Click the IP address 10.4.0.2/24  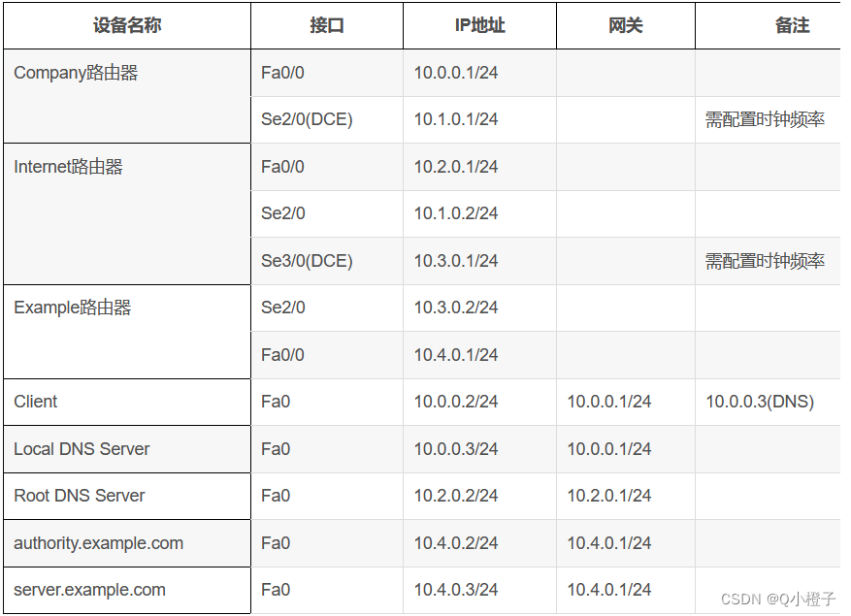456,543
